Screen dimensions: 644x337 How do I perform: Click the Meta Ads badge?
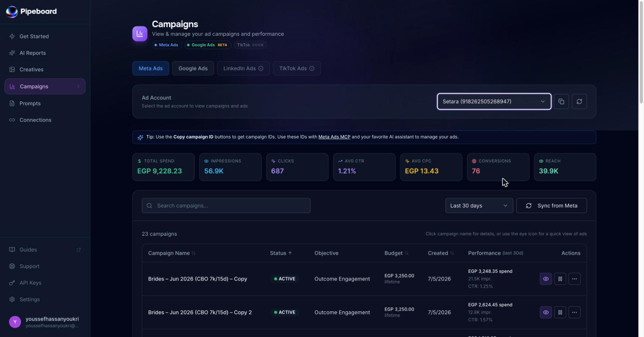(x=166, y=45)
